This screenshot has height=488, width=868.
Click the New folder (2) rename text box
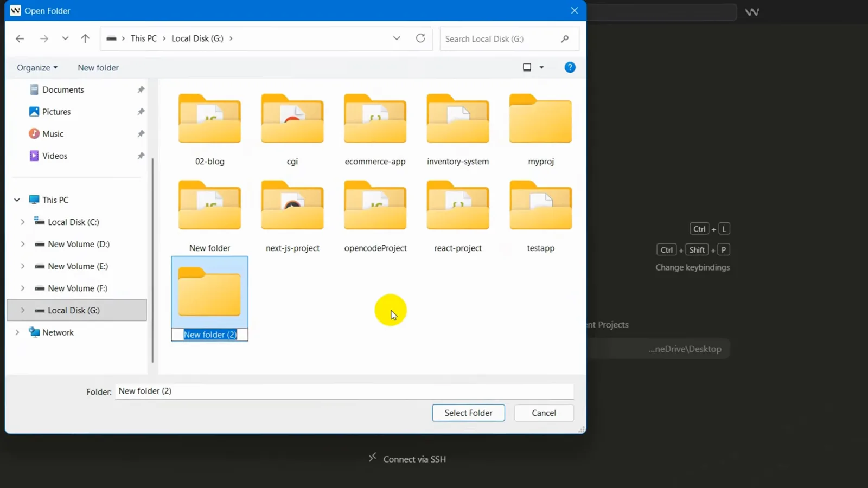point(210,335)
